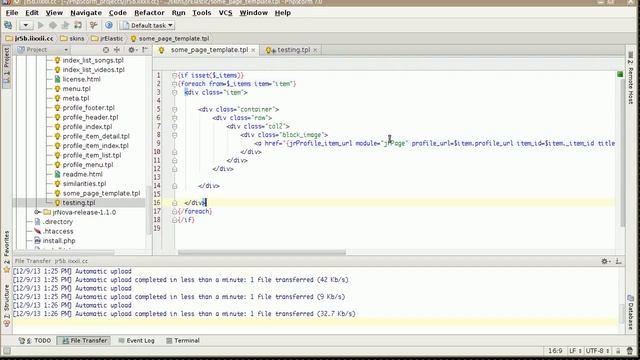Image resolution: width=640 pixels, height=360 pixels.
Task: Click the VCS branch toolbar icon
Action: click(x=93, y=25)
